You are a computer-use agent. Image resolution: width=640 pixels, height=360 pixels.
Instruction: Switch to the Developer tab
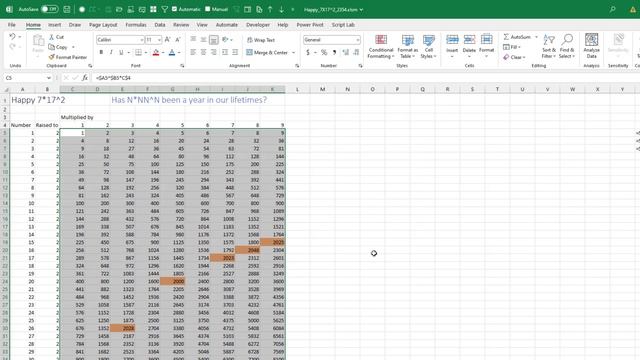[x=258, y=25]
